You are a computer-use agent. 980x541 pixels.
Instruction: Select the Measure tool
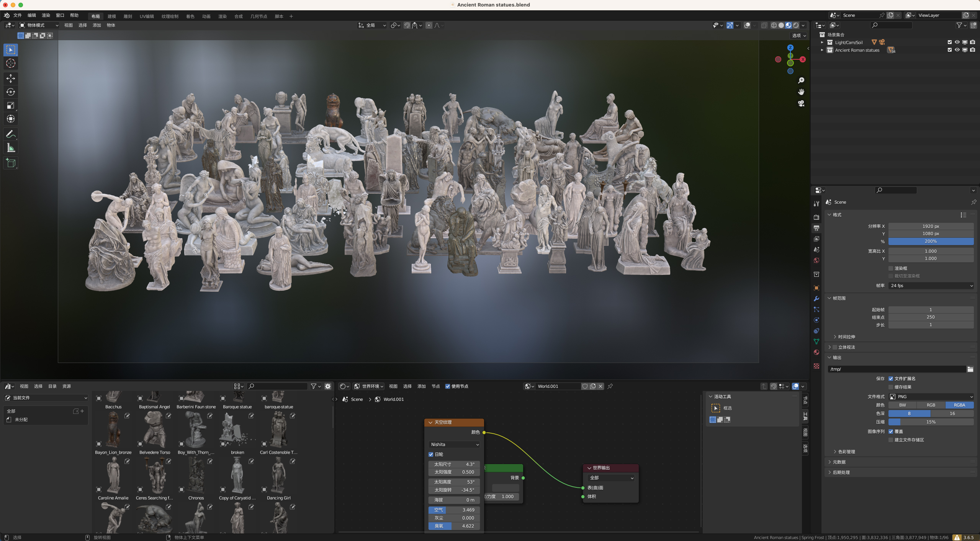click(x=10, y=147)
